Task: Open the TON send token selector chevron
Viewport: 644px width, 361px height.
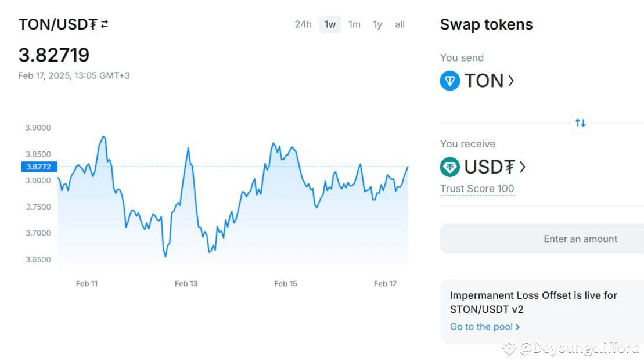Action: pos(511,81)
